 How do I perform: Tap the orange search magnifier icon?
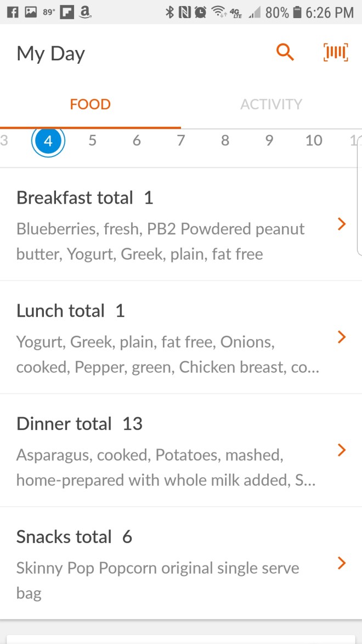(x=285, y=53)
